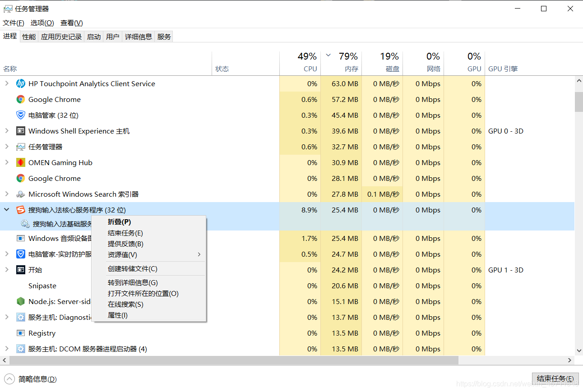Collapse to 简略信息 view arrow
The width and height of the screenshot is (583, 392).
[9, 379]
